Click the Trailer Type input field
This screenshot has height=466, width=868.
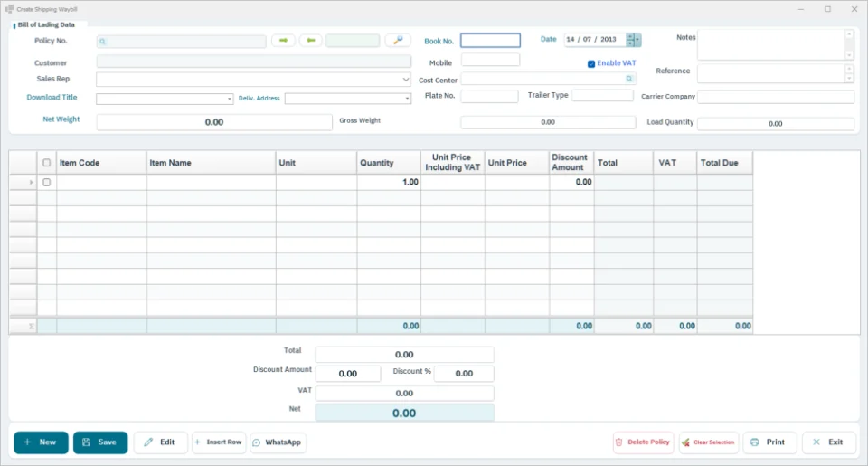(x=602, y=95)
